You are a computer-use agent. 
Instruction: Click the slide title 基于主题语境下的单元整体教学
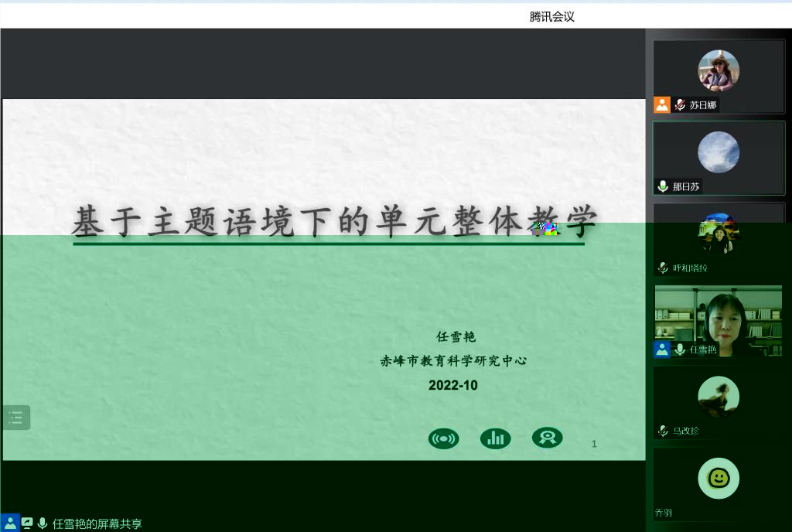[x=334, y=222]
